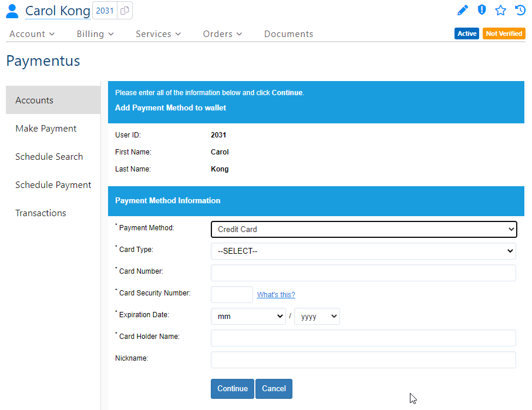Viewport: 532px width, 410px height.
Task: Click the shield alert icon
Action: pyautogui.click(x=482, y=10)
